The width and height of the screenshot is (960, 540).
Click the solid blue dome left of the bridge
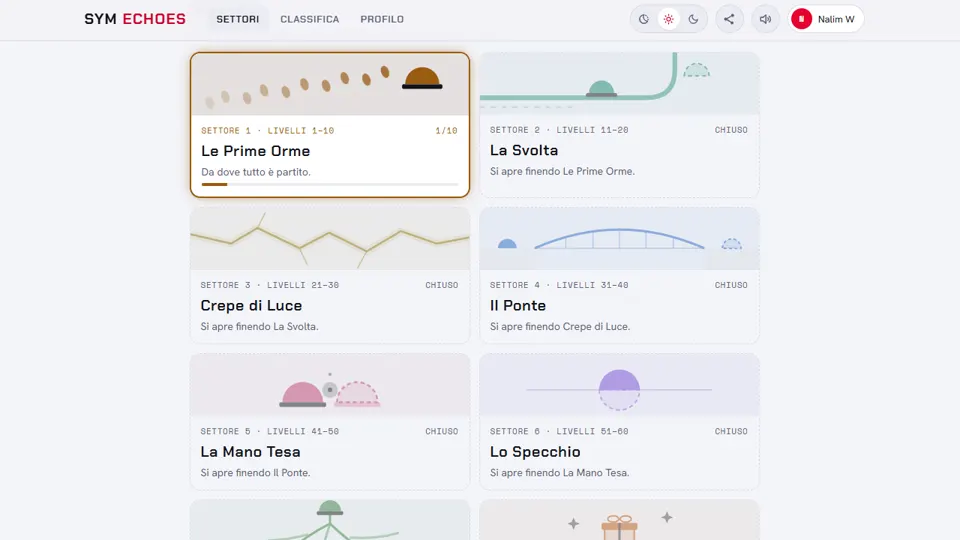coord(507,244)
